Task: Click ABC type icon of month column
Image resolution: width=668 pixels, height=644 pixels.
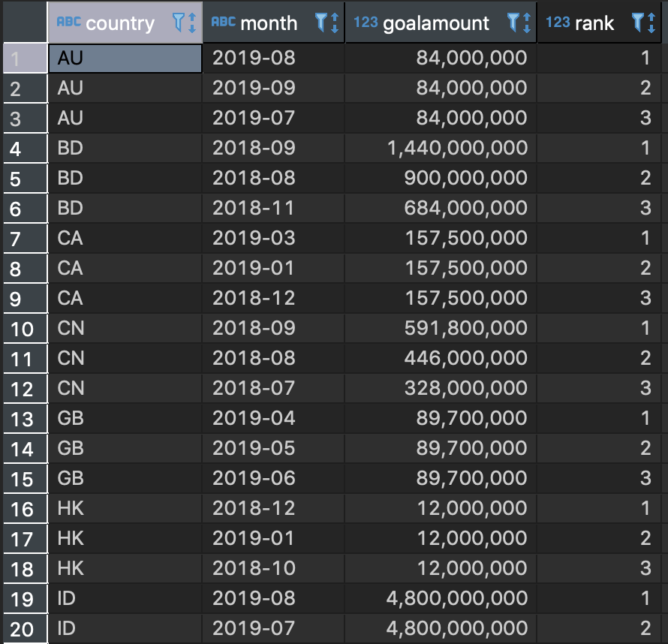Action: click(223, 22)
